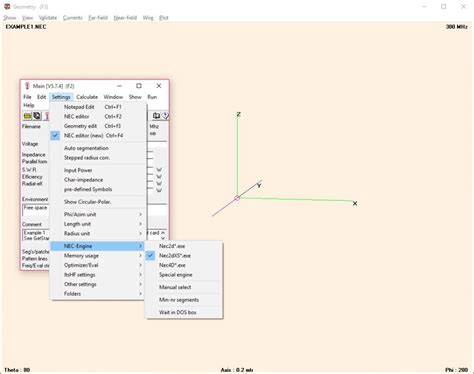Click the comment box scroll-up arrow
474x374 pixels.
tap(163, 233)
